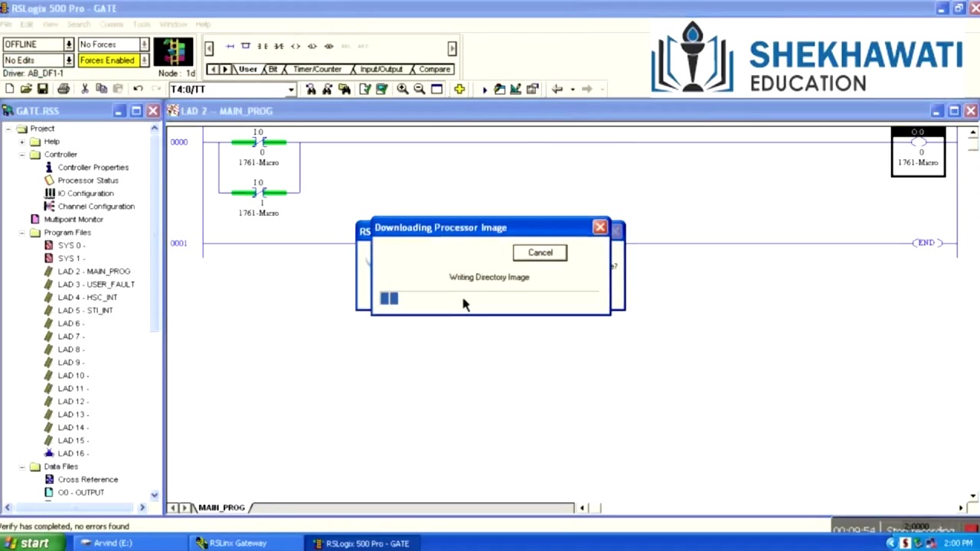Click the Zoom Out magnifier icon
980x551 pixels.
tap(420, 90)
